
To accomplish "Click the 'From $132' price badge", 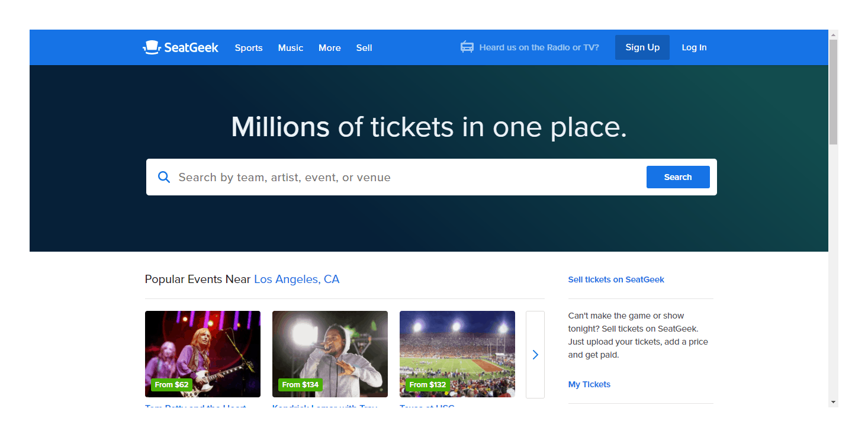I will click(427, 385).
